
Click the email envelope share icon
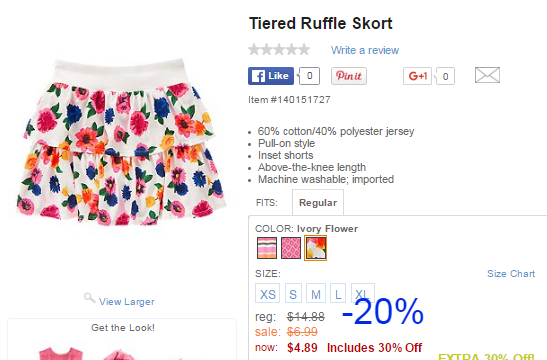pos(487,75)
